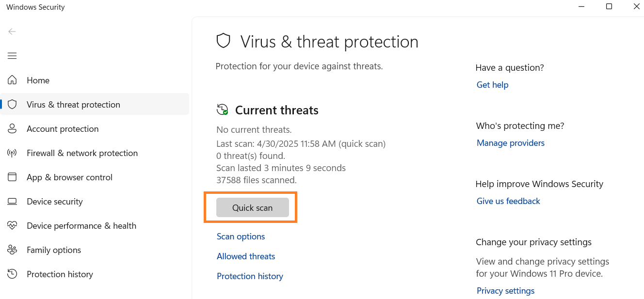
Task: Open Protection history clock icon in sidebar
Action: click(x=12, y=274)
